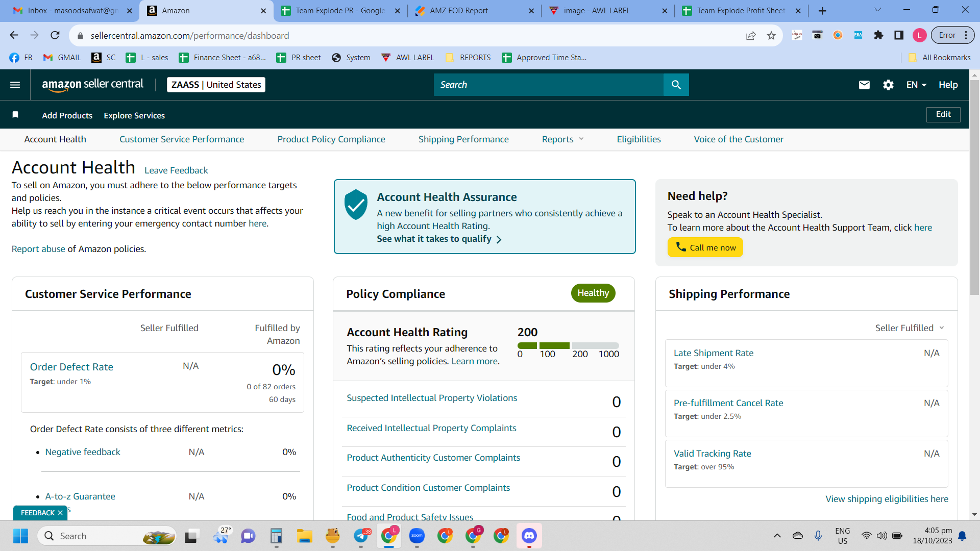This screenshot has width=980, height=551.
Task: Open the Order Defect Rate link
Action: (71, 367)
